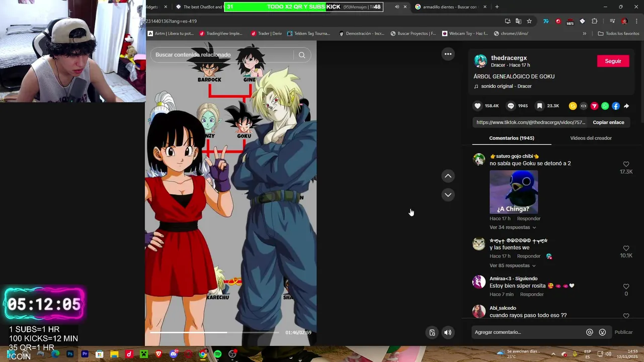Go to the previous video with up arrow

(x=448, y=176)
